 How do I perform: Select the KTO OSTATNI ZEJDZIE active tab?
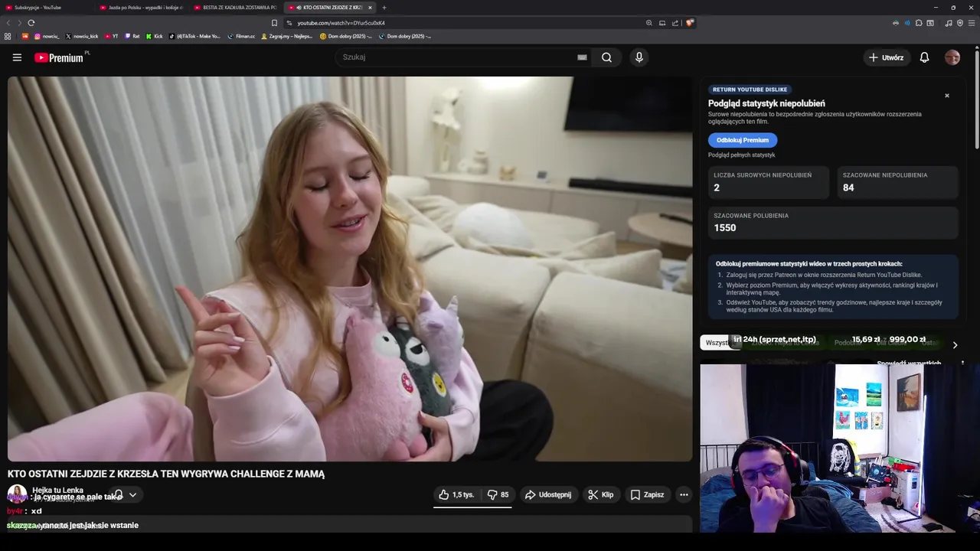[x=328, y=8]
